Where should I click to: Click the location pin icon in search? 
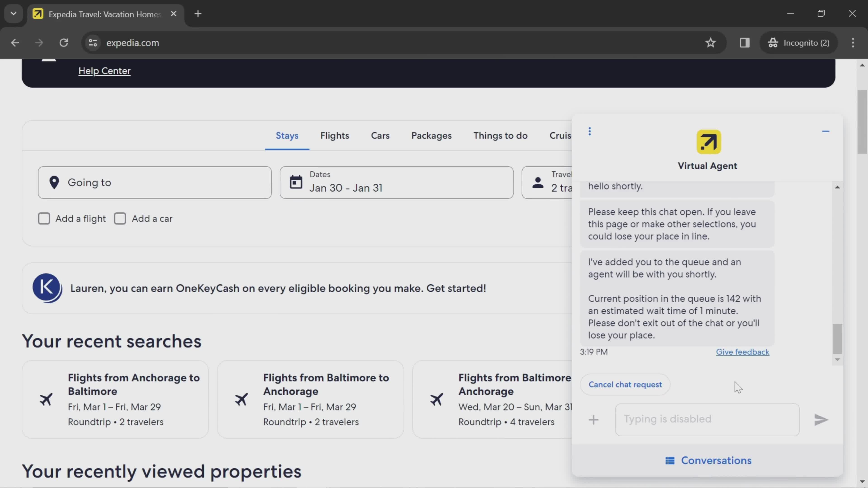point(54,182)
